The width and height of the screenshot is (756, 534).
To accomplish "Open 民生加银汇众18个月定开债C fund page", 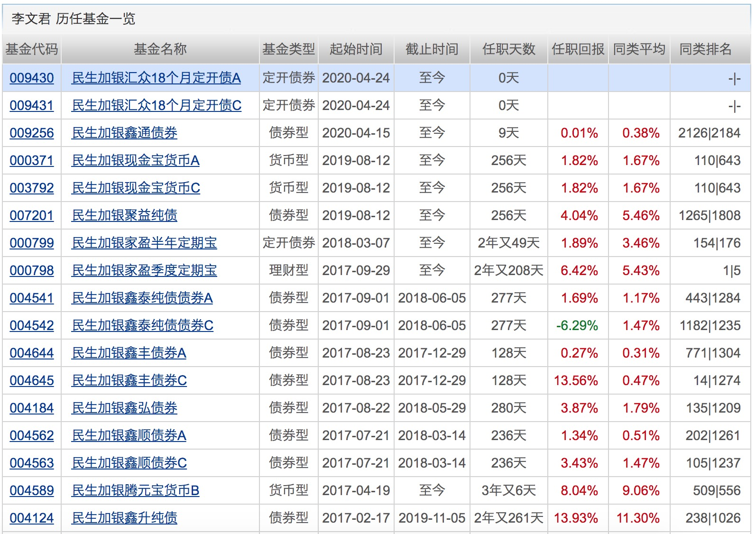I will (157, 105).
